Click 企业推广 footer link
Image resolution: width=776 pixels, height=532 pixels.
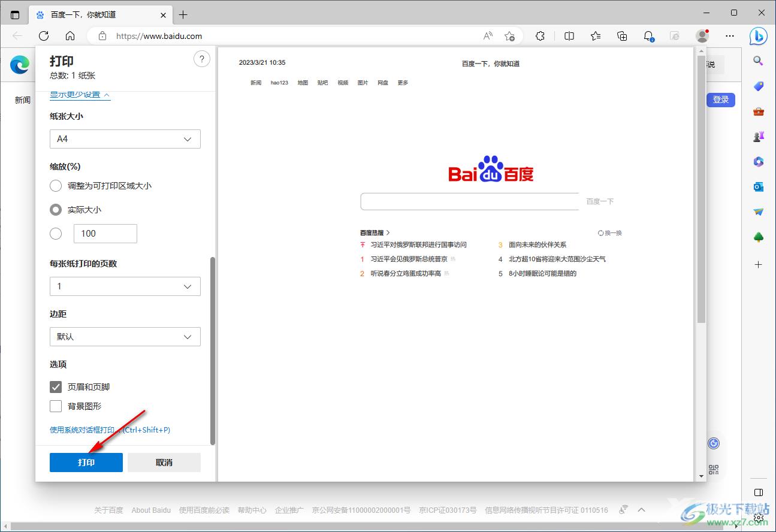289,510
